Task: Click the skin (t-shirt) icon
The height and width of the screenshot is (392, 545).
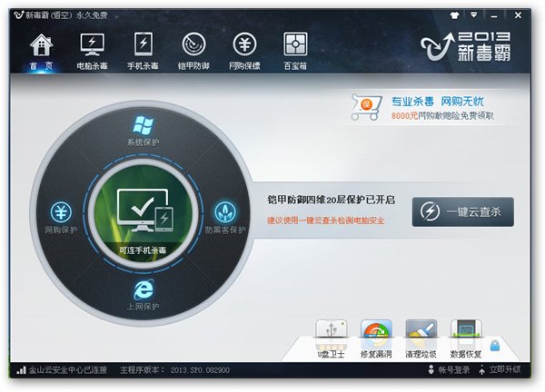Action: 455,15
